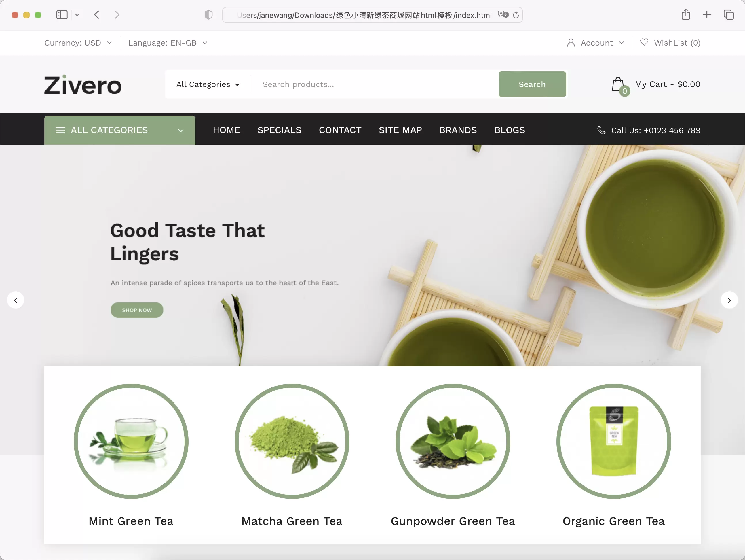The width and height of the screenshot is (745, 560).
Task: Click the SHOP NOW button
Action: pos(136,310)
